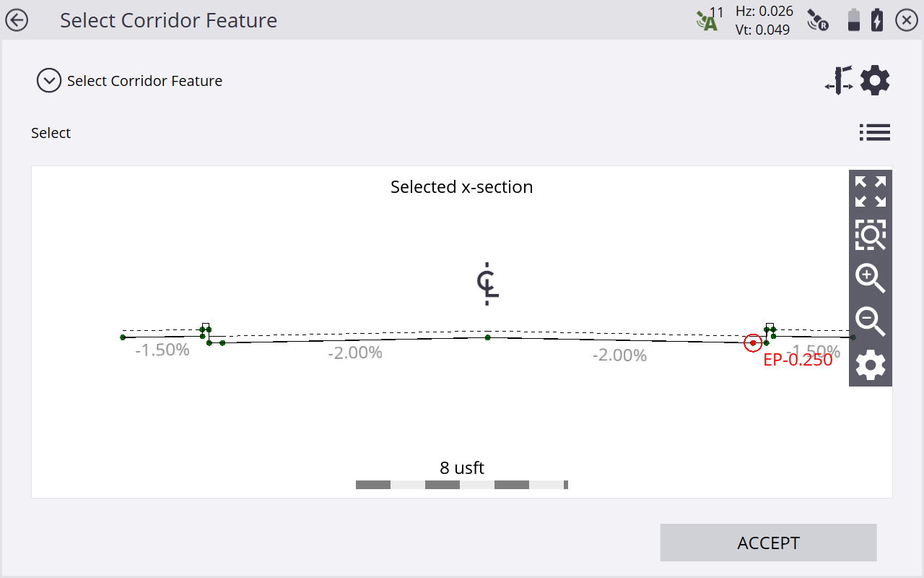Viewport: 924px width, 578px height.
Task: Check the lightning battery charging icon
Action: [x=877, y=20]
